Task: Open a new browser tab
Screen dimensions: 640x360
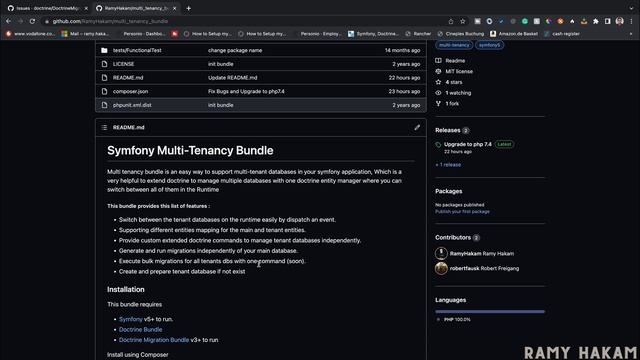Action: point(189,8)
